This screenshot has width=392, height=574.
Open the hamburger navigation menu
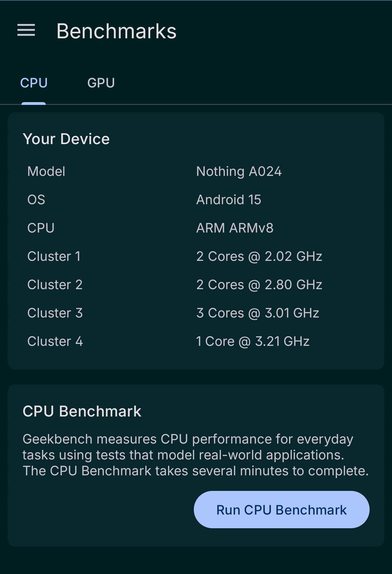(26, 30)
